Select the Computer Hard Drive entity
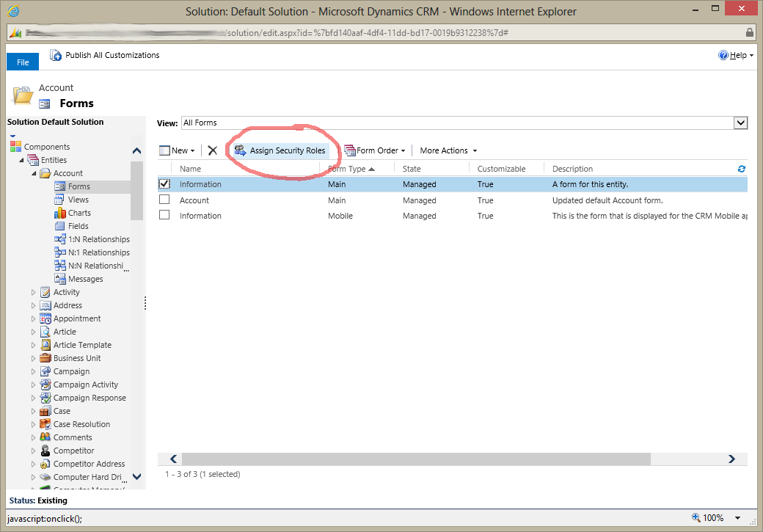The height and width of the screenshot is (532, 763). [87, 477]
